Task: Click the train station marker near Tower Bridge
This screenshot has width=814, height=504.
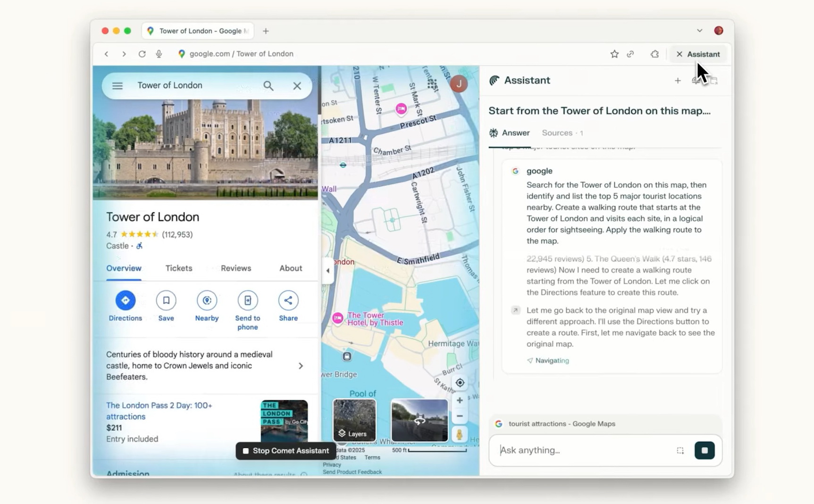Action: pyautogui.click(x=347, y=356)
